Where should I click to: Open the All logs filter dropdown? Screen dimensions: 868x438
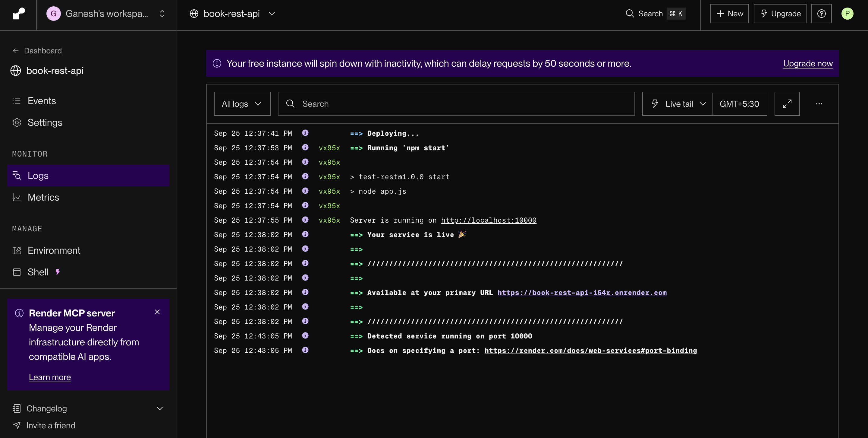tap(242, 103)
